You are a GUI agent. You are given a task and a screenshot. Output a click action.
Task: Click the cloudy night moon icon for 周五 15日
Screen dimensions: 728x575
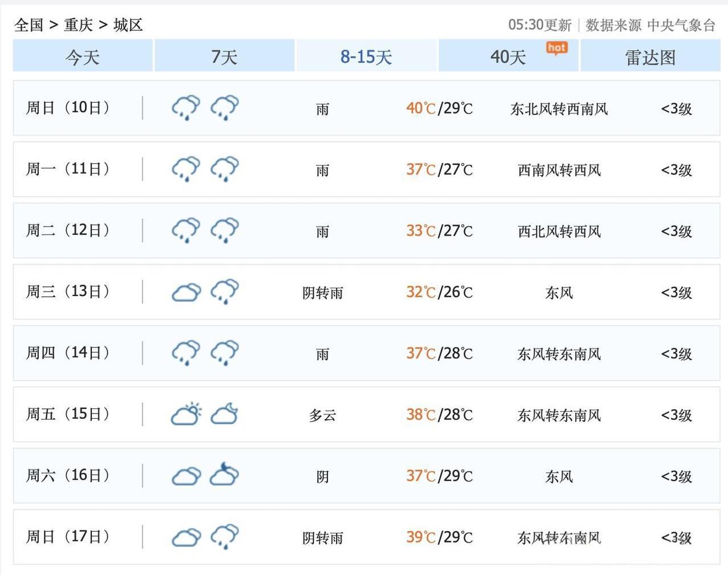tap(225, 414)
